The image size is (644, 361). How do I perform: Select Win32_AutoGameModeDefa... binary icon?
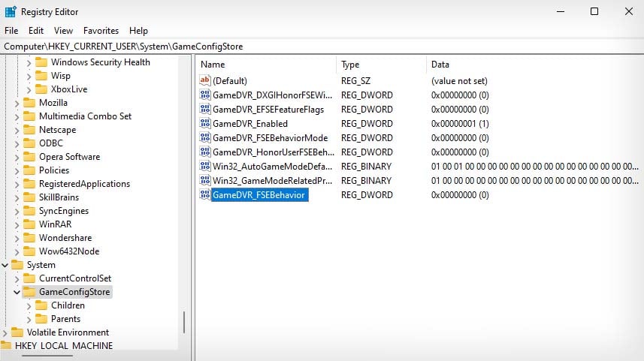(205, 166)
